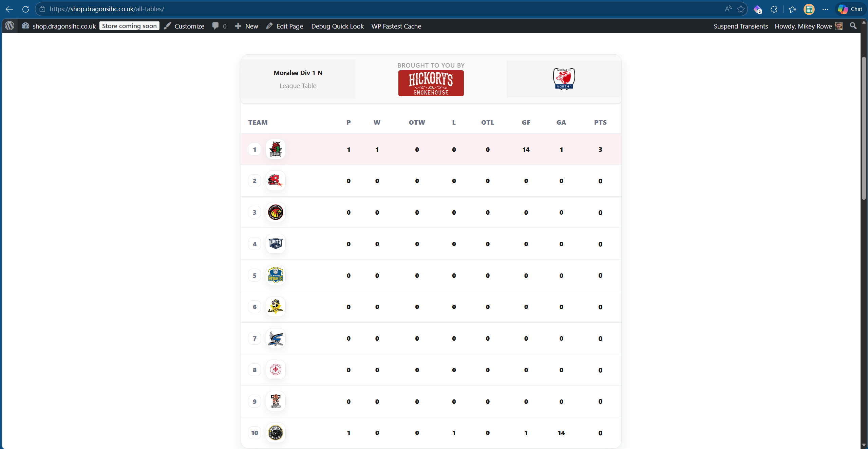Open the admin search magnifier icon

pyautogui.click(x=853, y=26)
